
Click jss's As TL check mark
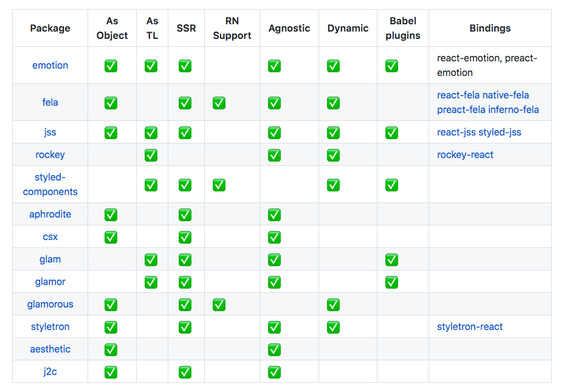(151, 132)
